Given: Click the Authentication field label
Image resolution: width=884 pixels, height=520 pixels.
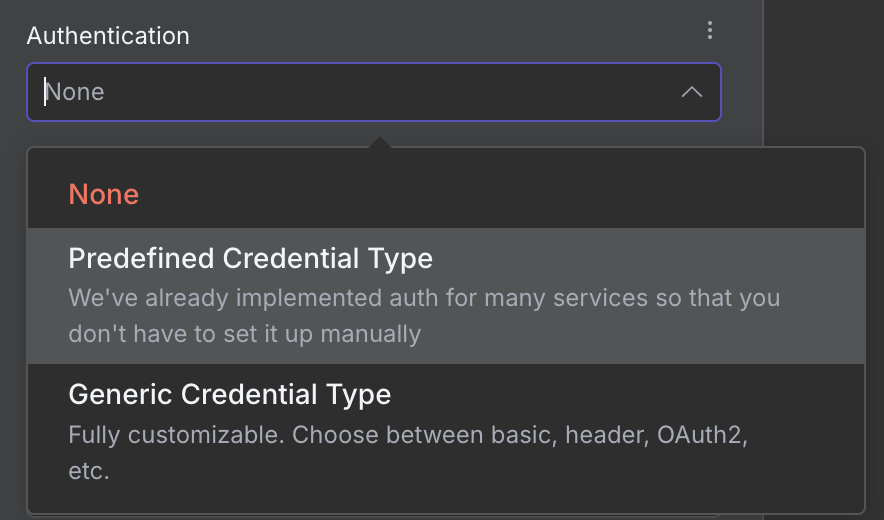Looking at the screenshot, I should click(x=108, y=36).
